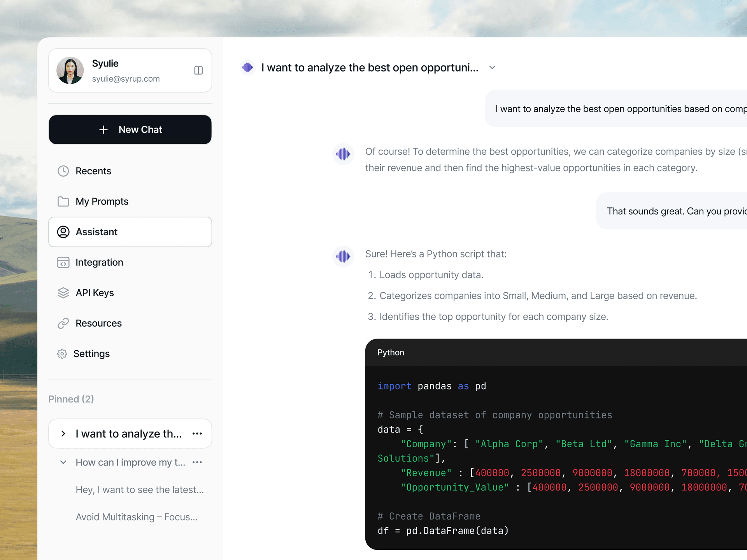Click the Settings gear icon
The height and width of the screenshot is (560, 747).
tap(62, 353)
